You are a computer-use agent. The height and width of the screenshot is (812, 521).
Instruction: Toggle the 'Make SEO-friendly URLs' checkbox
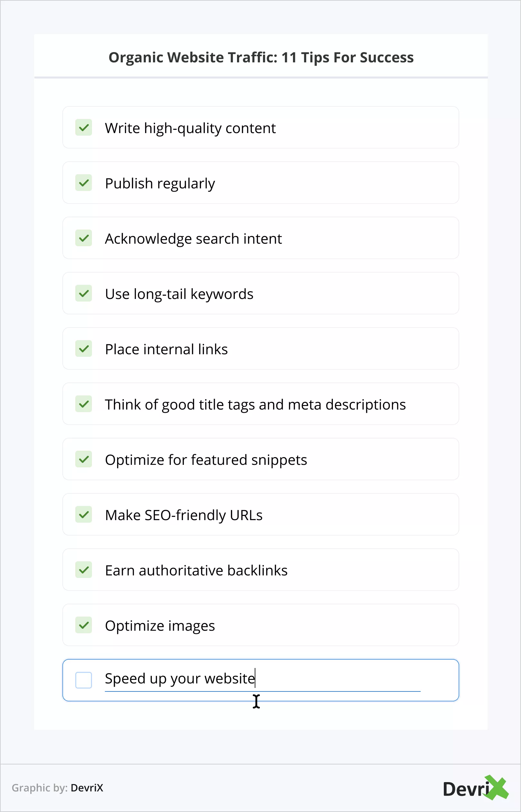[x=84, y=515]
